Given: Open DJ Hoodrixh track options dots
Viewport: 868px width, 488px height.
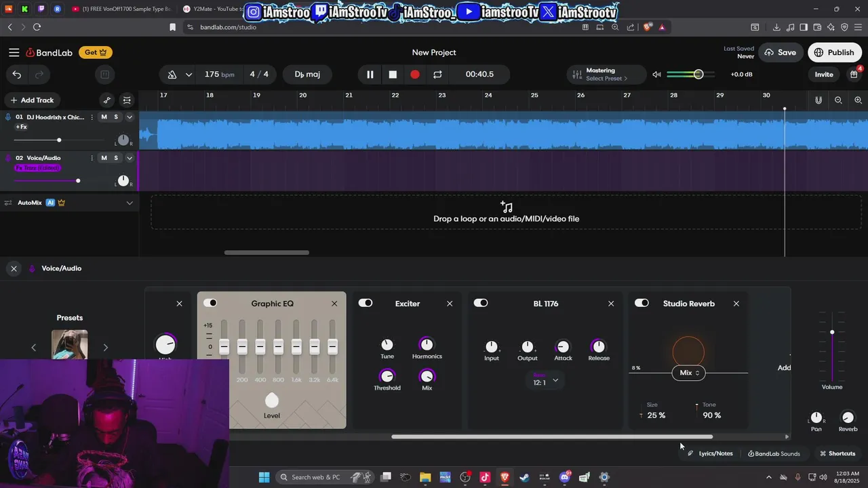Looking at the screenshot, I should (92, 117).
